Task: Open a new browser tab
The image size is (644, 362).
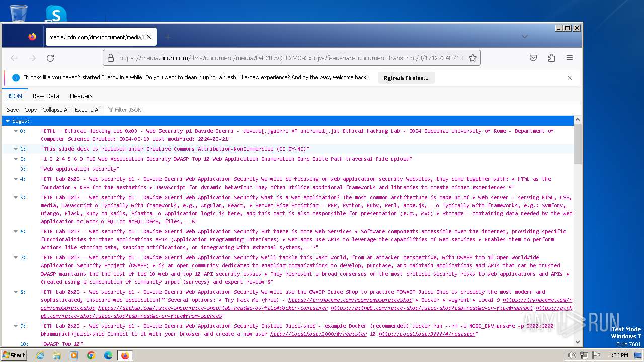Action: tap(168, 37)
